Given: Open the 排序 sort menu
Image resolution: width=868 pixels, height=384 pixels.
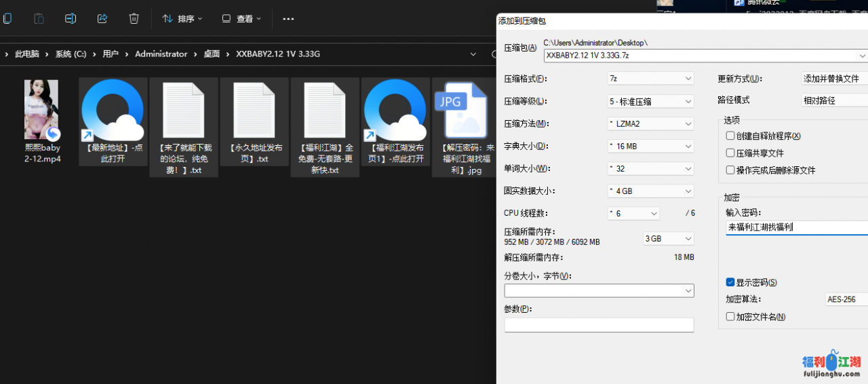Looking at the screenshot, I should pyautogui.click(x=182, y=19).
